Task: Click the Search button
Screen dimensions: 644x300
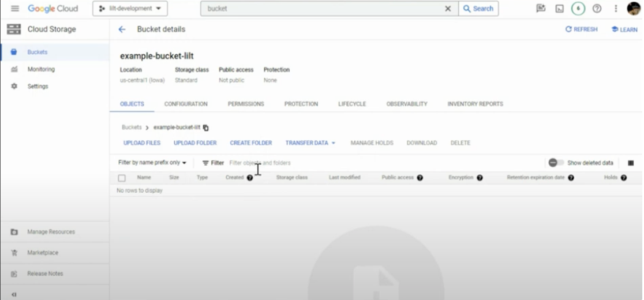Action: click(478, 9)
